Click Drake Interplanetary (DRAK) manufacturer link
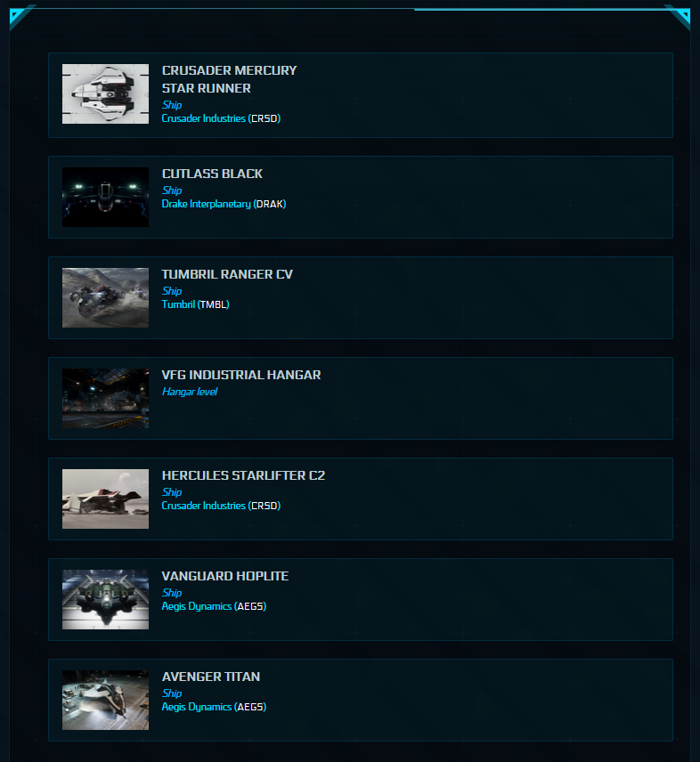Screen dimensions: 700x762 [224, 204]
